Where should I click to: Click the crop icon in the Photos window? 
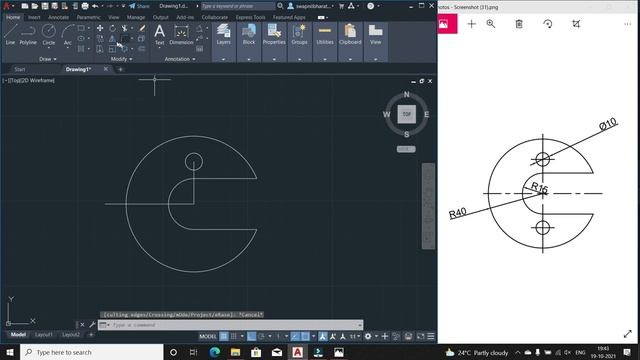(x=576, y=24)
